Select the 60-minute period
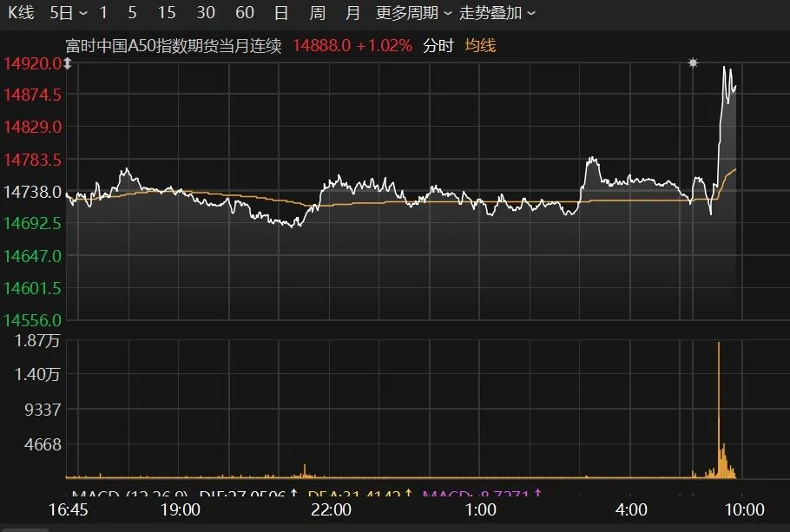The width and height of the screenshot is (790, 532). coord(245,13)
